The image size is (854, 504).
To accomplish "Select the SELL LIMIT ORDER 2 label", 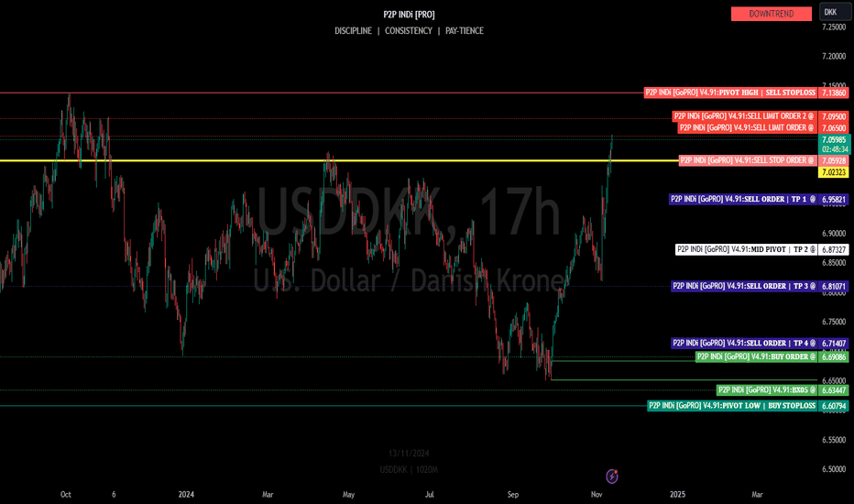I will pos(745,116).
